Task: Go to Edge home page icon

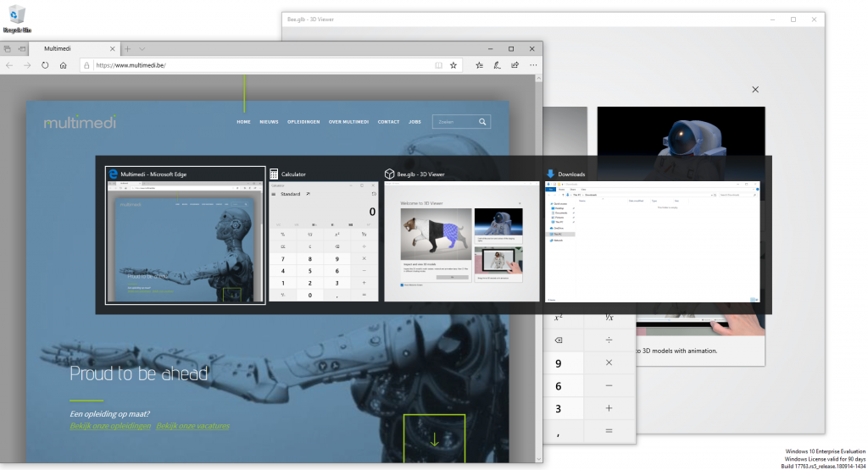Action: (x=63, y=65)
